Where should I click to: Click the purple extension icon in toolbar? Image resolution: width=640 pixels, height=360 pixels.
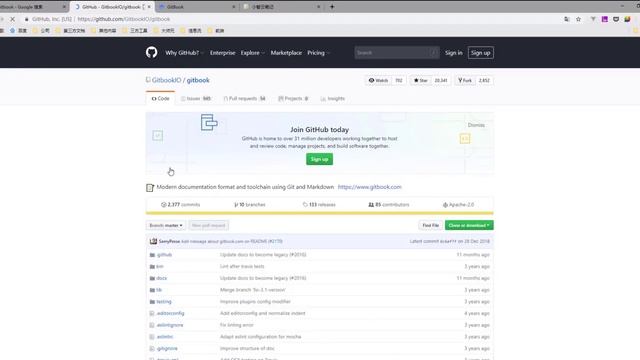pyautogui.click(x=604, y=19)
